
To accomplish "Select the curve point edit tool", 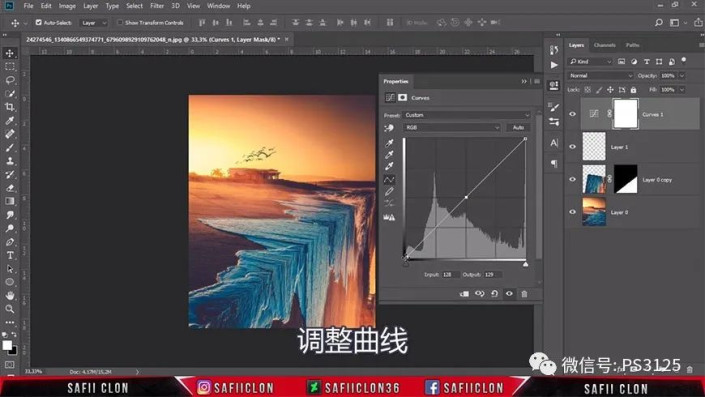I will pos(389,179).
